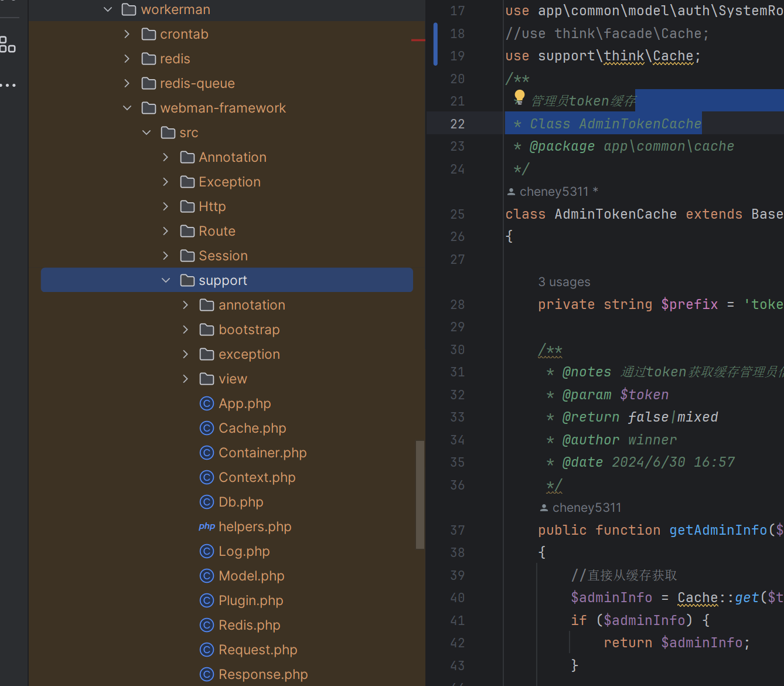784x686 pixels.
Task: Click the crontab folder icon
Action: click(149, 34)
